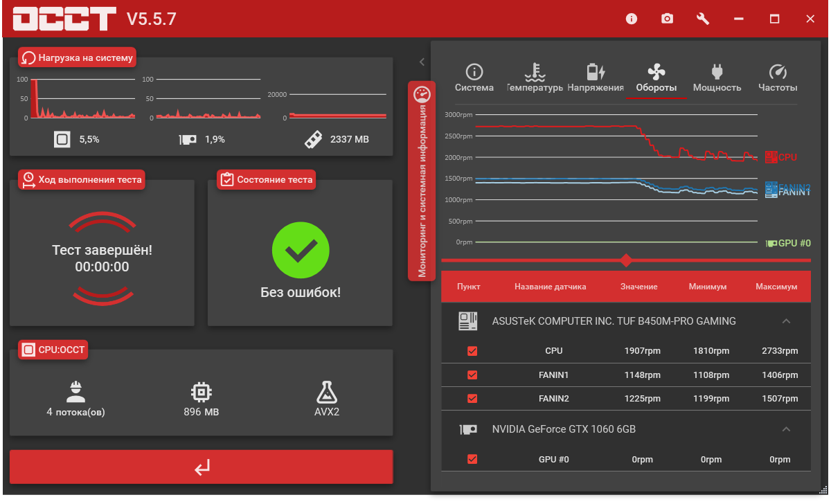Click the AVX2 flask icon
831x504 pixels.
pyautogui.click(x=327, y=392)
